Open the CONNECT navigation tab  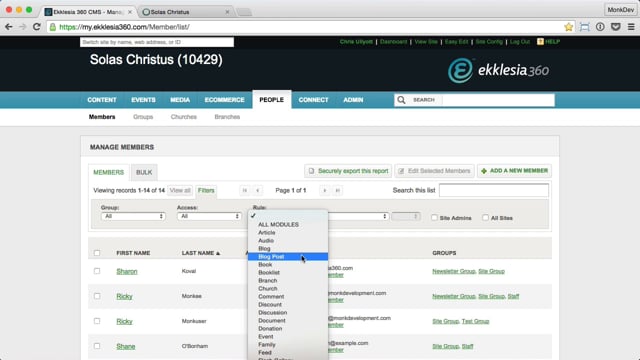[313, 100]
